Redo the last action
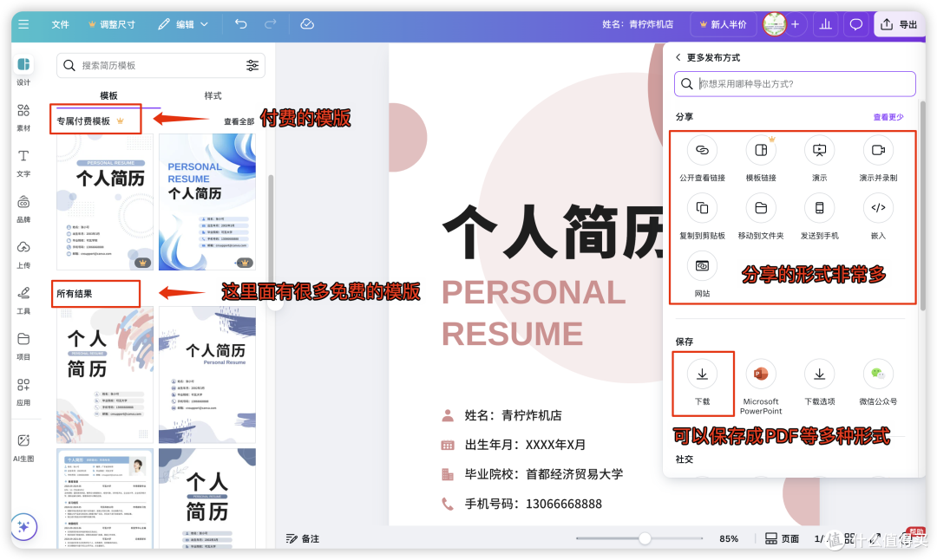937x560 pixels. tap(271, 24)
